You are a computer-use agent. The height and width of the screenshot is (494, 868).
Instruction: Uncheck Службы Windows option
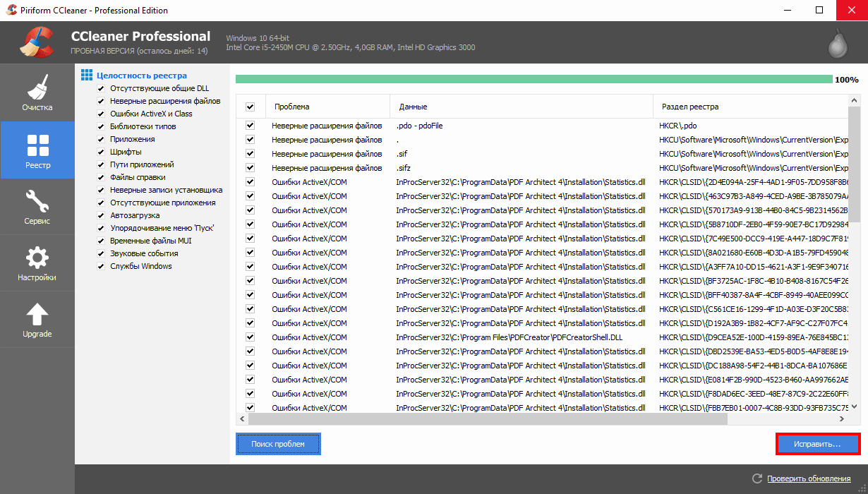click(x=102, y=266)
